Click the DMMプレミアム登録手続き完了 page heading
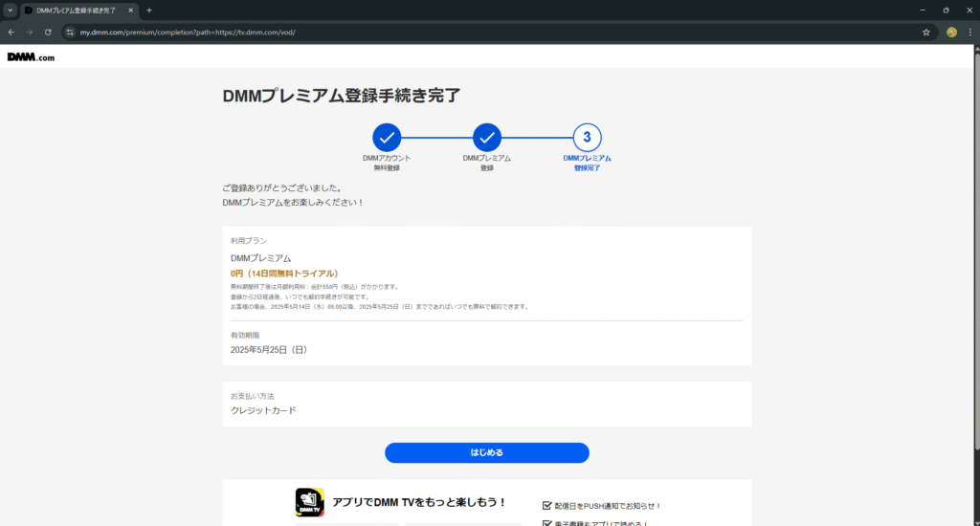Screen dimensions: 980x526 point(342,96)
